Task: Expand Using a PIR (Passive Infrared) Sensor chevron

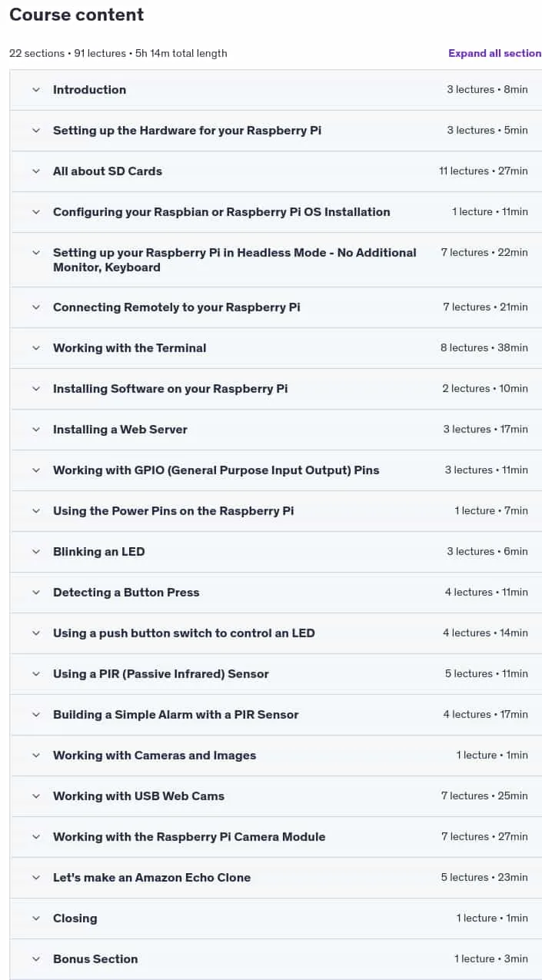Action: (35, 674)
